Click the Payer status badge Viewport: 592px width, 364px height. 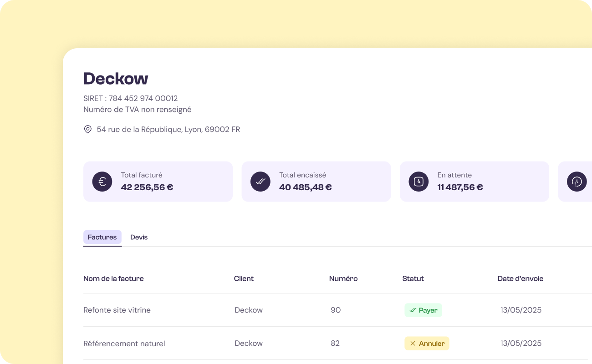[423, 310]
